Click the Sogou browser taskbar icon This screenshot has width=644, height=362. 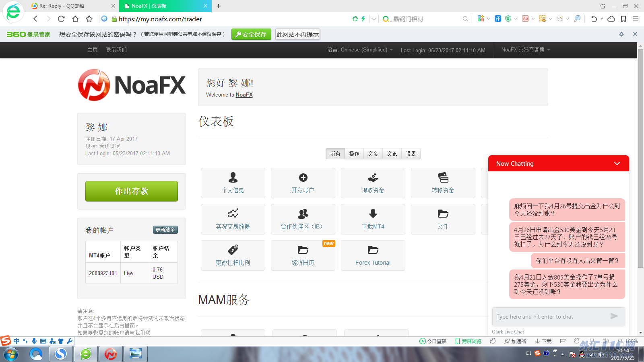pyautogui.click(x=61, y=354)
